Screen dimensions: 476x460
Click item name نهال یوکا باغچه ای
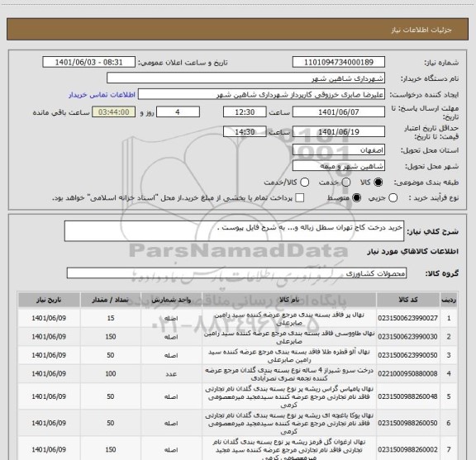click(x=289, y=423)
